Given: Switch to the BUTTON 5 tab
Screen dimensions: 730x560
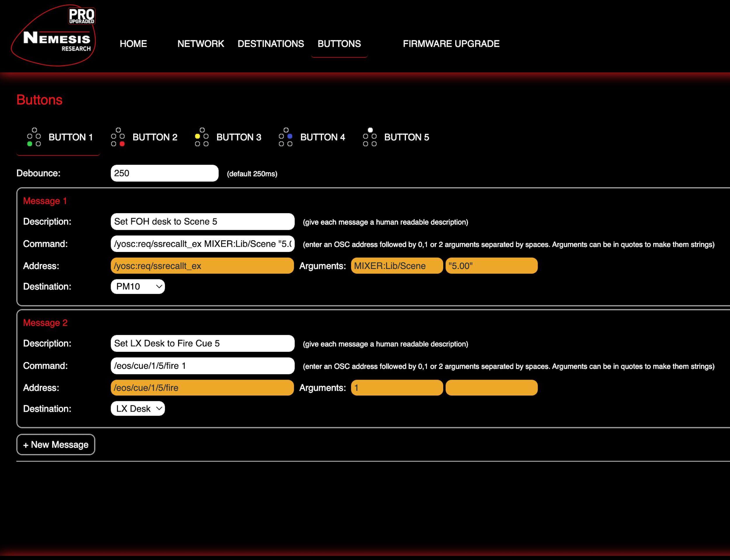Looking at the screenshot, I should coord(406,137).
